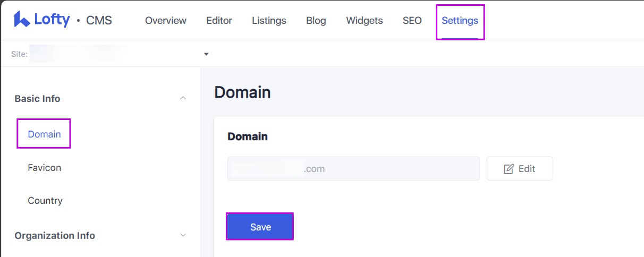Screen dimensions: 644x257
Task: Click the Basic Info section heading
Action: (x=37, y=99)
